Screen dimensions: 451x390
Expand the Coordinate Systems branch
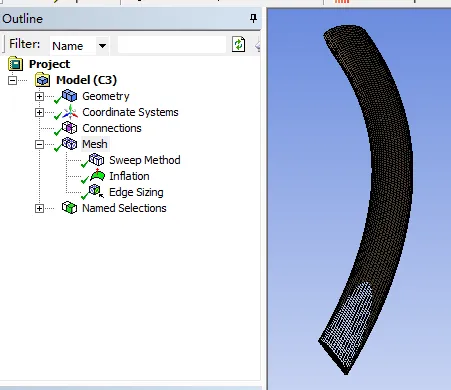[39, 112]
